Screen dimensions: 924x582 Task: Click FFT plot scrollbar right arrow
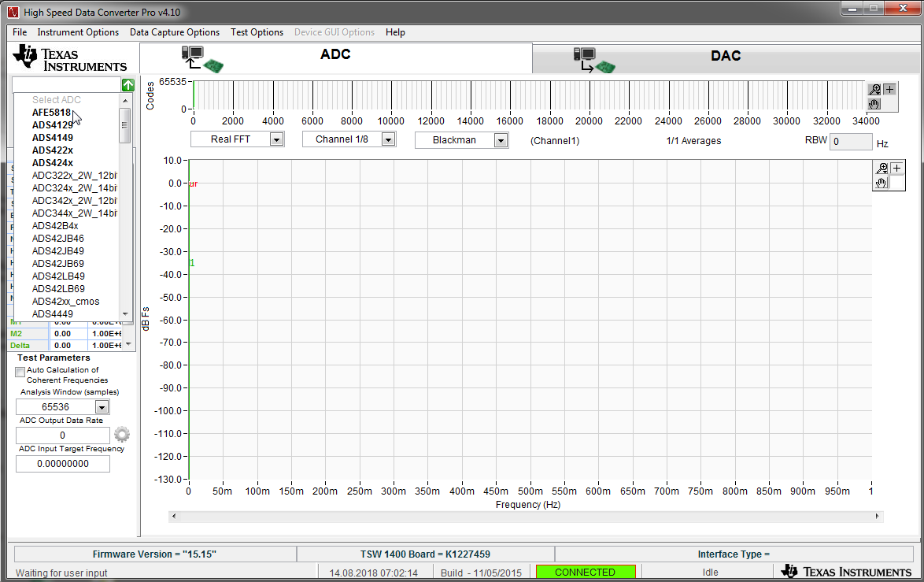[878, 516]
